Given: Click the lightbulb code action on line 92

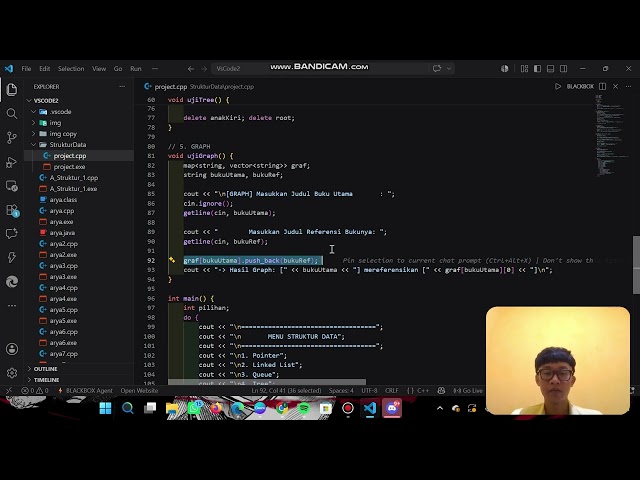Looking at the screenshot, I should pyautogui.click(x=172, y=260).
